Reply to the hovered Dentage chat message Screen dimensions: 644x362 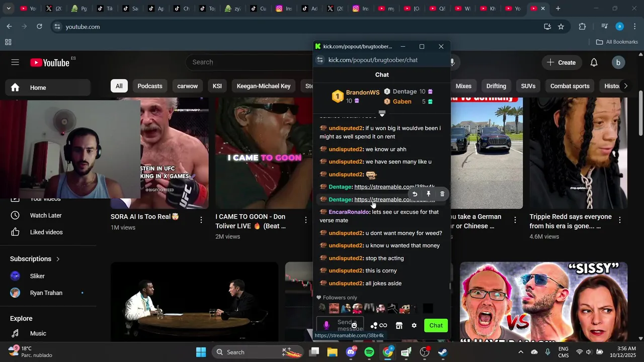point(415,194)
